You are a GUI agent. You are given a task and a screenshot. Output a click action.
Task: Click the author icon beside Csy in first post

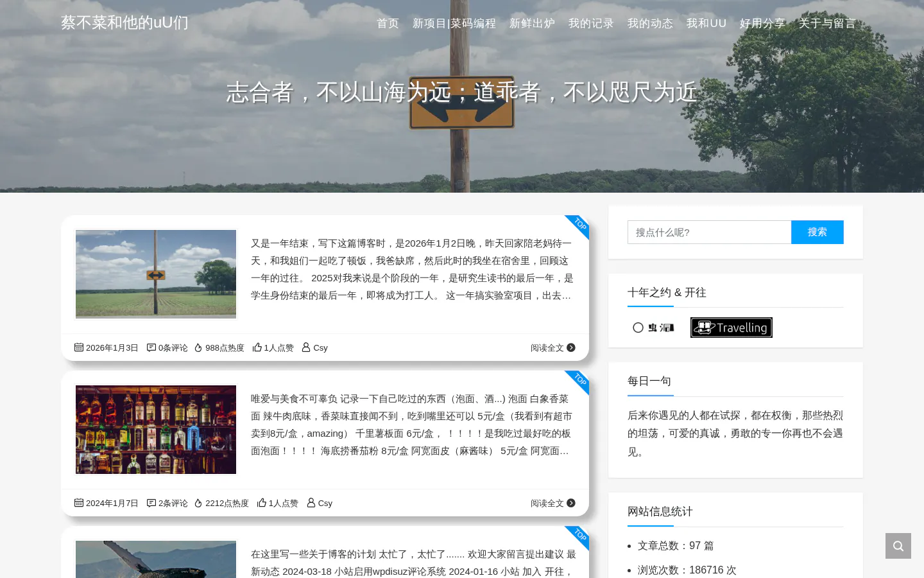point(306,347)
